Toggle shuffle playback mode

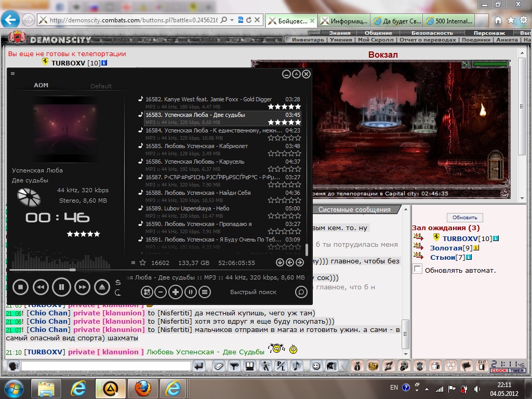click(118, 282)
